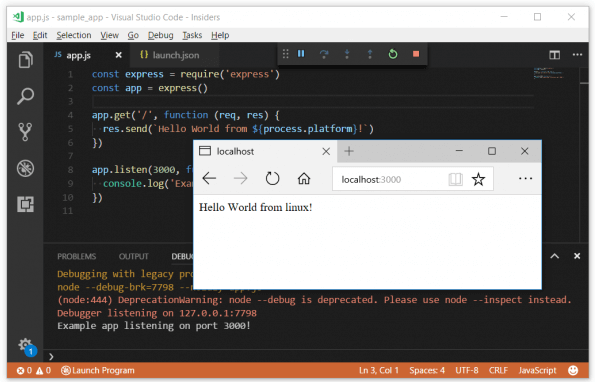
Task: Click the editor minimap preview
Action: pyautogui.click(x=549, y=74)
